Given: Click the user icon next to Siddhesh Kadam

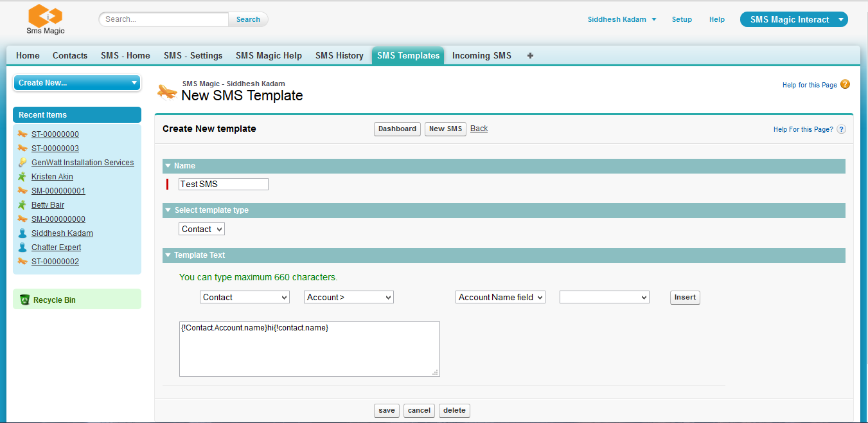Looking at the screenshot, I should pyautogui.click(x=22, y=233).
